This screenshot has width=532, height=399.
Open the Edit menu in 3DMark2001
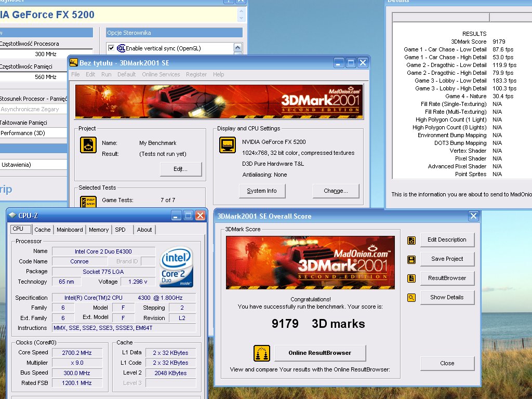point(90,74)
